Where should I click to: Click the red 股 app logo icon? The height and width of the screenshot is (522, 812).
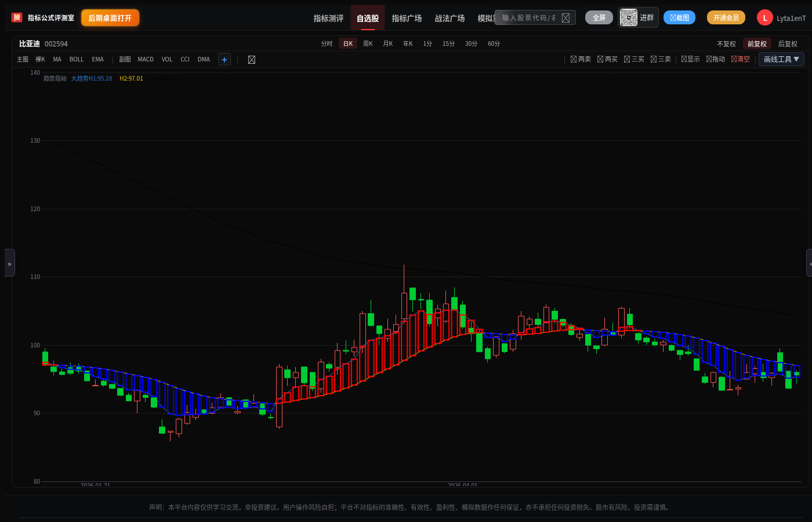[17, 17]
